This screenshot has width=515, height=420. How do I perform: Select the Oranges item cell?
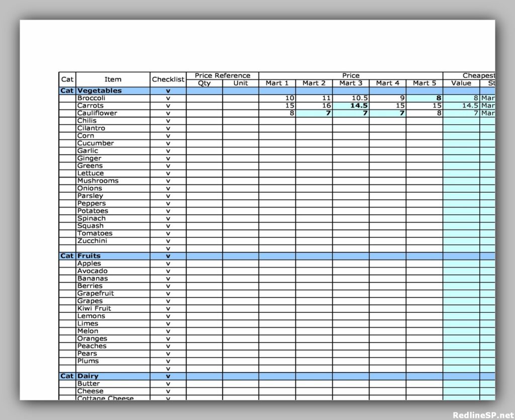[x=113, y=339]
